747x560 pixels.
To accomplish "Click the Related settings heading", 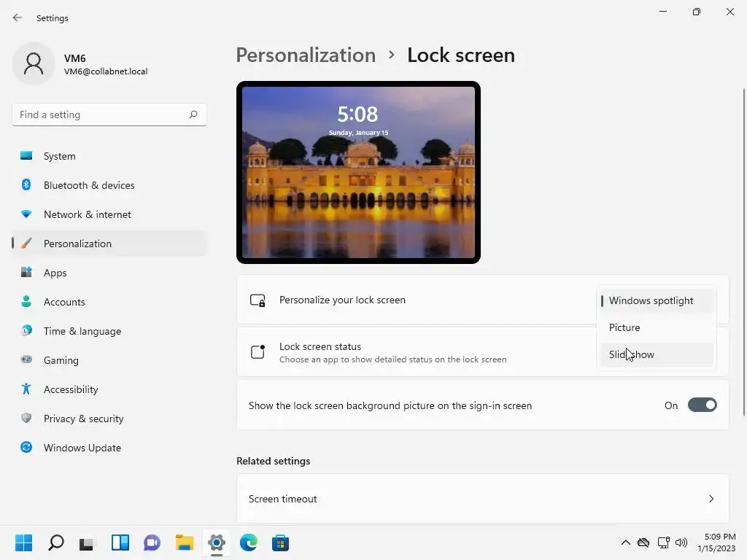I will pos(273,461).
